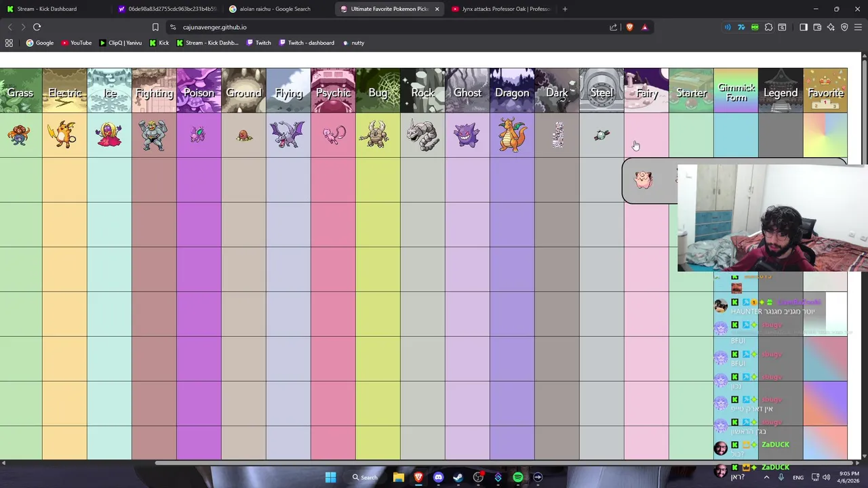Open File Explorer from the taskbar
The height and width of the screenshot is (488, 868).
click(x=399, y=477)
